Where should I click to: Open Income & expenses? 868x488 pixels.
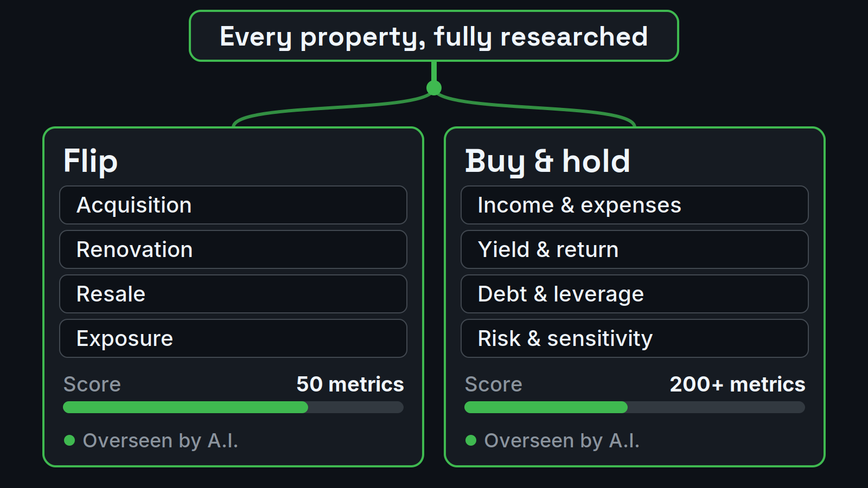coord(635,205)
